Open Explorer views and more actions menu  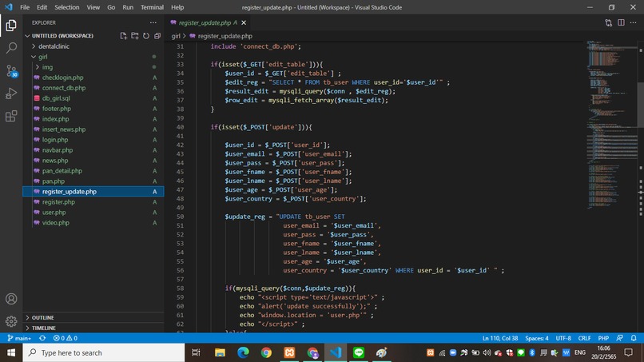coord(153,22)
